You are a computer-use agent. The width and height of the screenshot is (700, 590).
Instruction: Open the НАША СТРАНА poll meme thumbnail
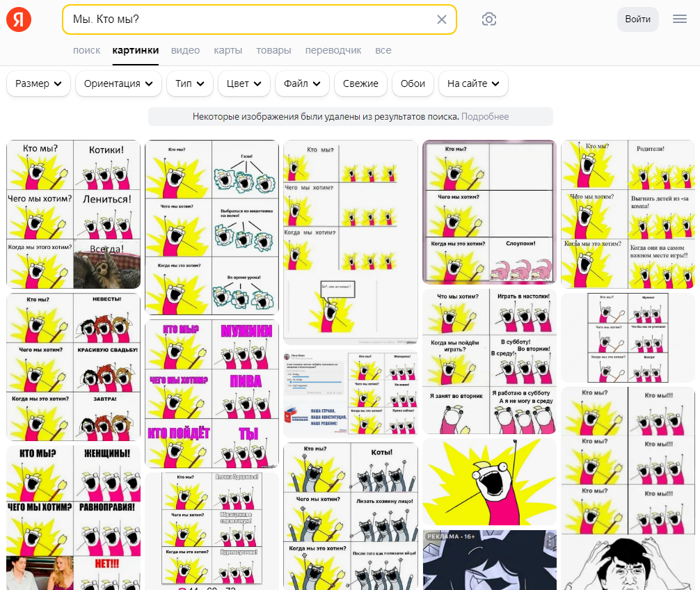[351, 394]
